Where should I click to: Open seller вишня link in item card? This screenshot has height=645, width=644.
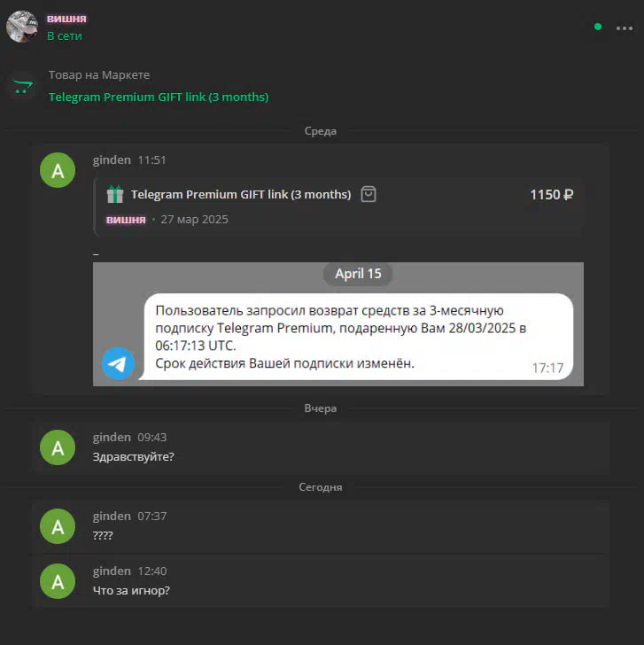pos(126,220)
